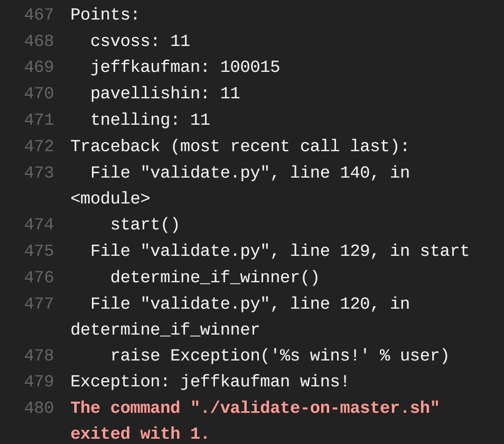Select line number 468 in the log
This screenshot has width=504, height=444.
39,41
